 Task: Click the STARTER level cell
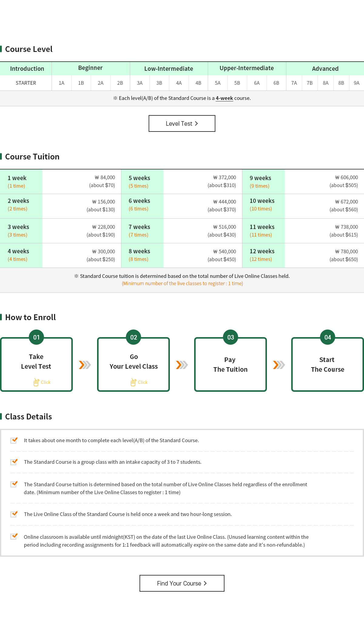tap(26, 83)
